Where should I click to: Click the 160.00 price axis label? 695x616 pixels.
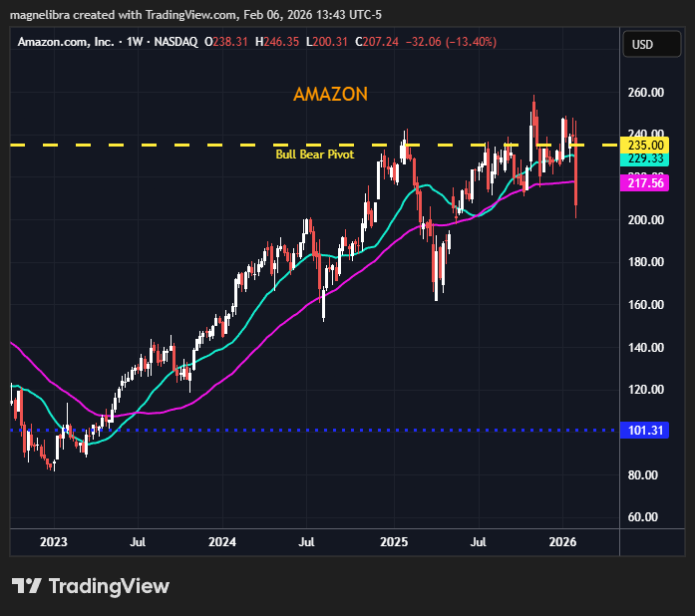[x=646, y=305]
